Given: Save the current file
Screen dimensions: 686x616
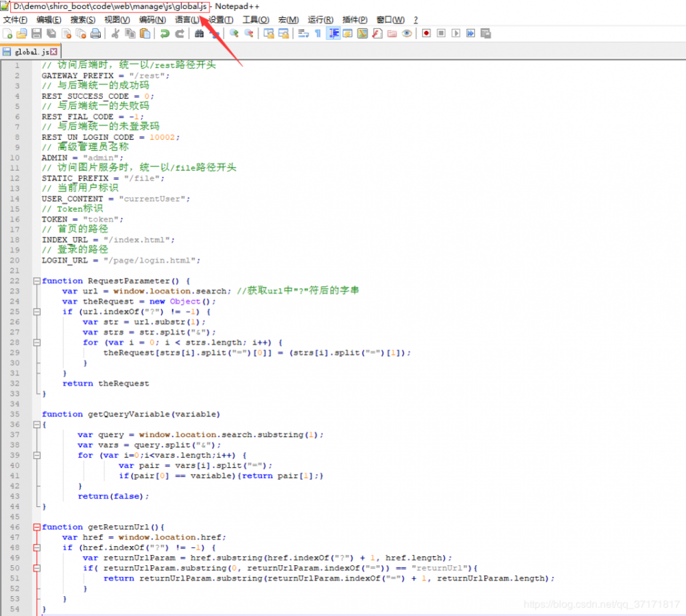Looking at the screenshot, I should pos(36,32).
